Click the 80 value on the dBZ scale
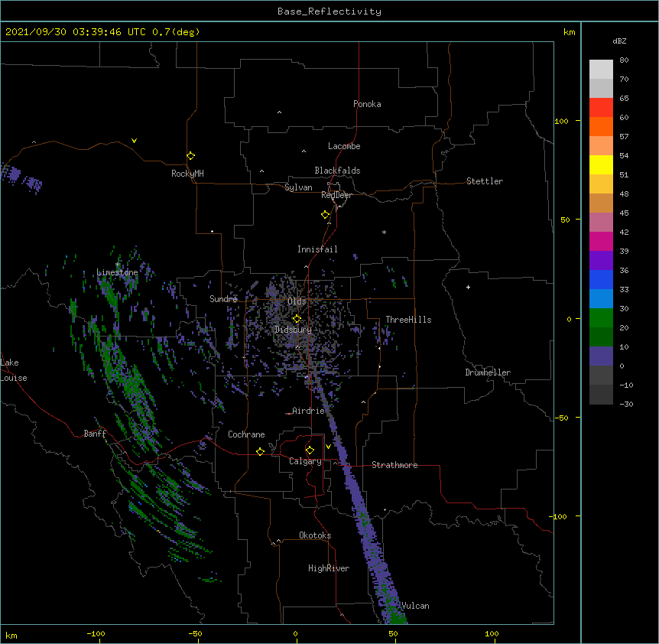The image size is (659, 644). (x=624, y=60)
